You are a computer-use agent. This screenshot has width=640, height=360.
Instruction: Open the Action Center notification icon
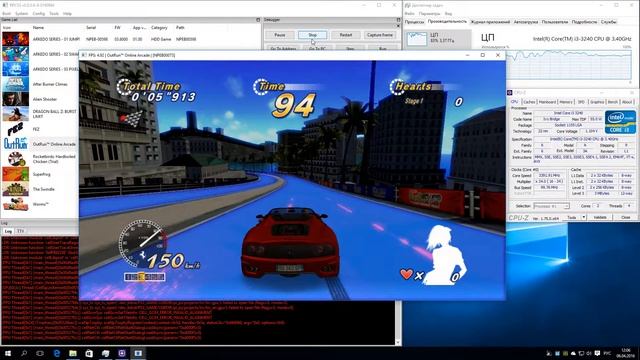[x=597, y=353]
